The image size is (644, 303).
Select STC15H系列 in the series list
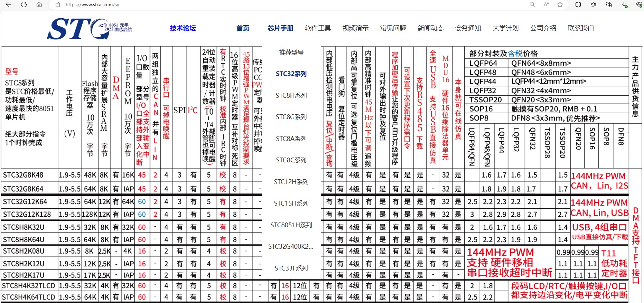point(291,203)
